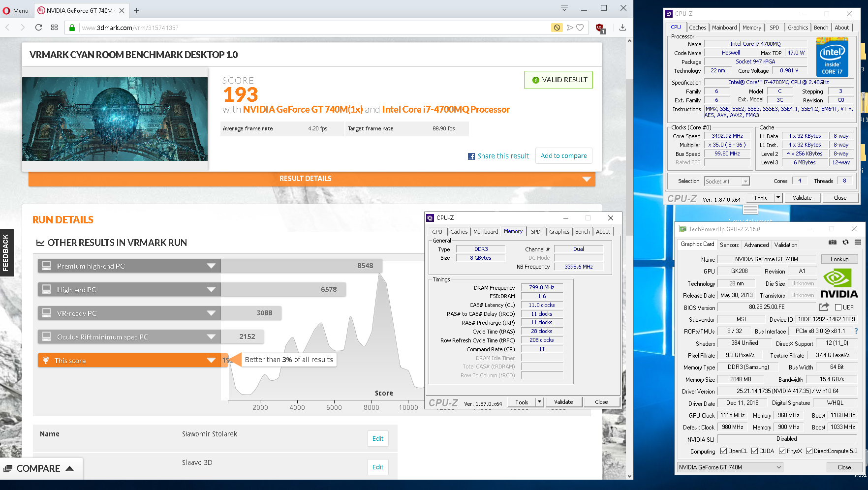This screenshot has height=490, width=868.
Task: Click the blue question mark by Bus Interface
Action: [856, 331]
